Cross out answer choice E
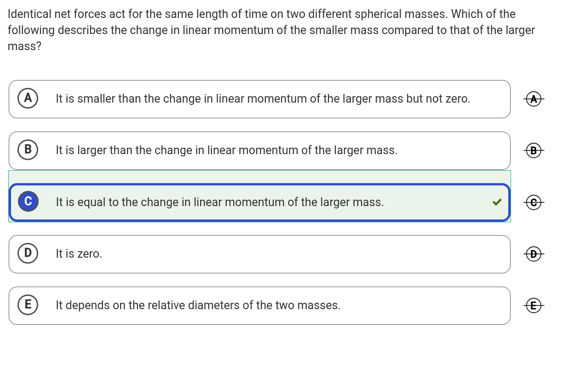Viewport: 563px width, 392px height. point(534,305)
